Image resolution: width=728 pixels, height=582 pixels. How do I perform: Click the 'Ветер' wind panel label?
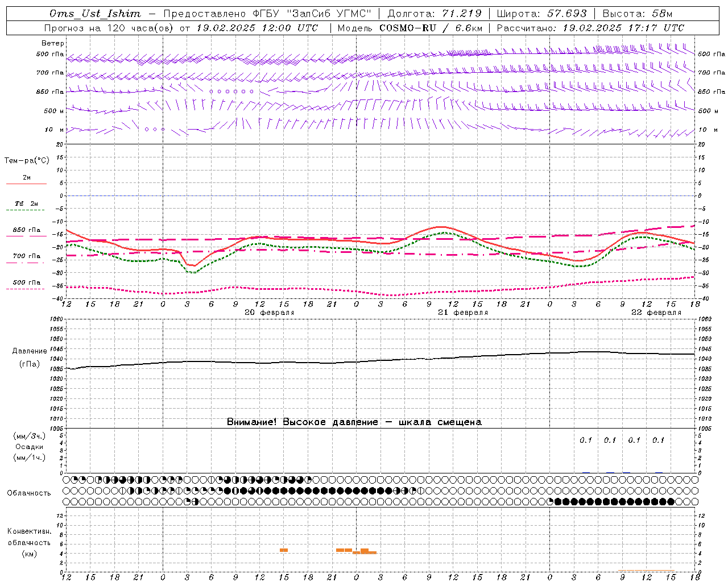pyautogui.click(x=53, y=43)
